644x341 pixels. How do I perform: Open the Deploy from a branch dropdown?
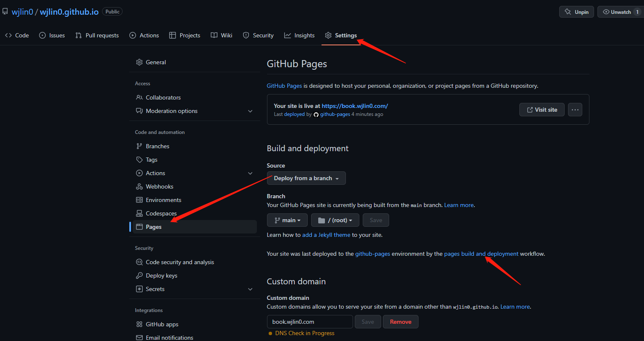(x=306, y=178)
